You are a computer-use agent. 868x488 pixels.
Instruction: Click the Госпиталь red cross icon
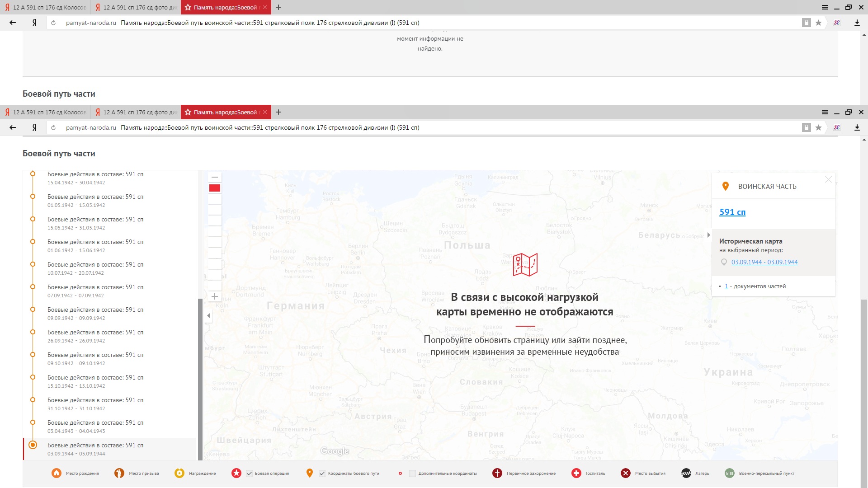click(x=576, y=473)
